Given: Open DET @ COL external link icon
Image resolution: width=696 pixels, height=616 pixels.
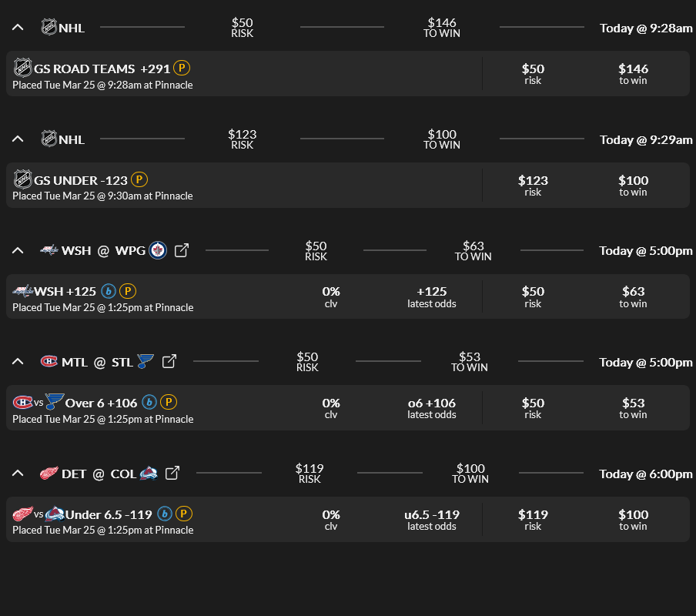Looking at the screenshot, I should (x=172, y=473).
